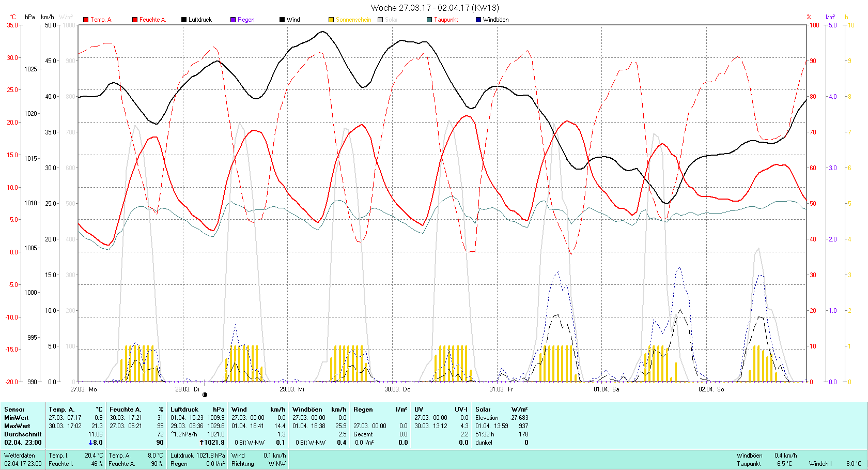
Task: Click the maximum pressure value 1029.6
Action: 216,426
